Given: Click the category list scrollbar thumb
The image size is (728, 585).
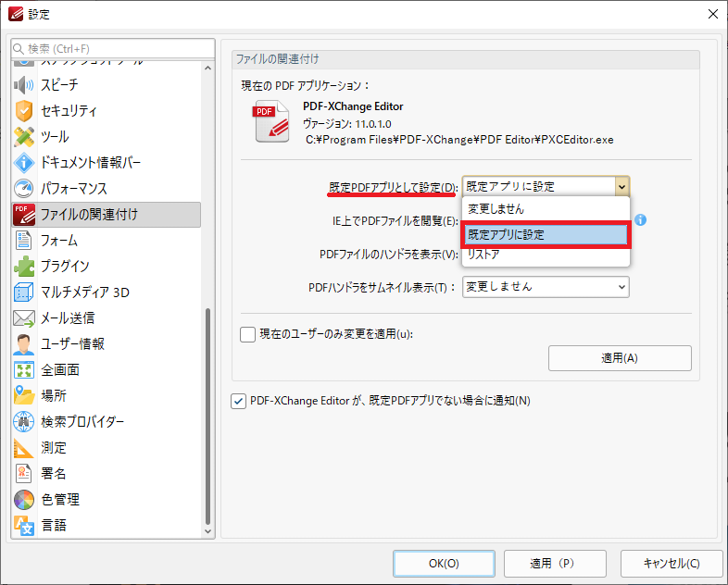Looking at the screenshot, I should click(x=208, y=417).
